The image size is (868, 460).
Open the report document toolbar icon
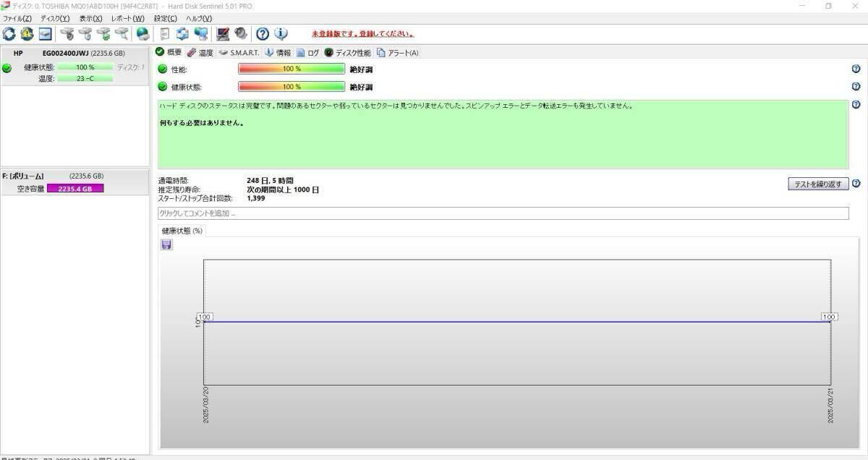pos(165,33)
